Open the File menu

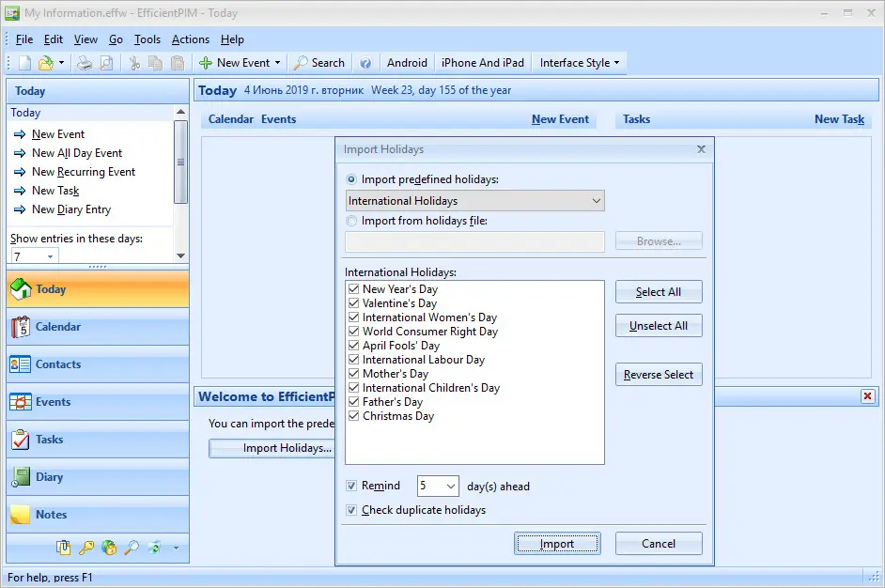point(24,39)
